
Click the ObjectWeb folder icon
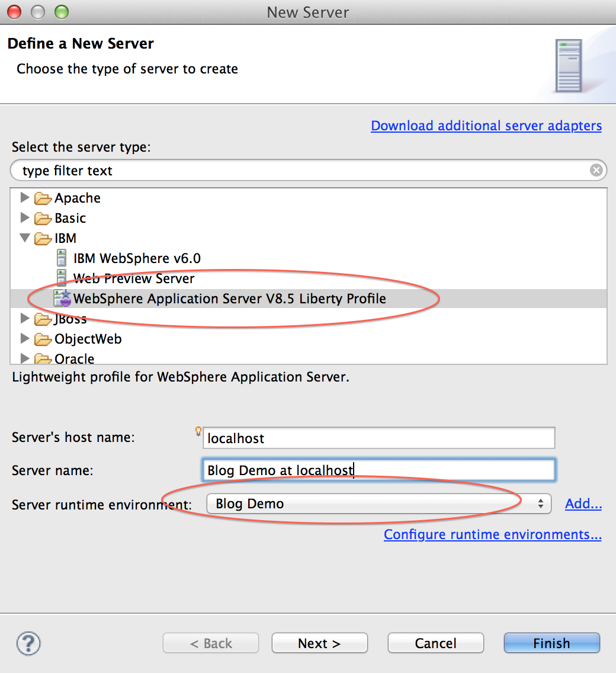(43, 339)
